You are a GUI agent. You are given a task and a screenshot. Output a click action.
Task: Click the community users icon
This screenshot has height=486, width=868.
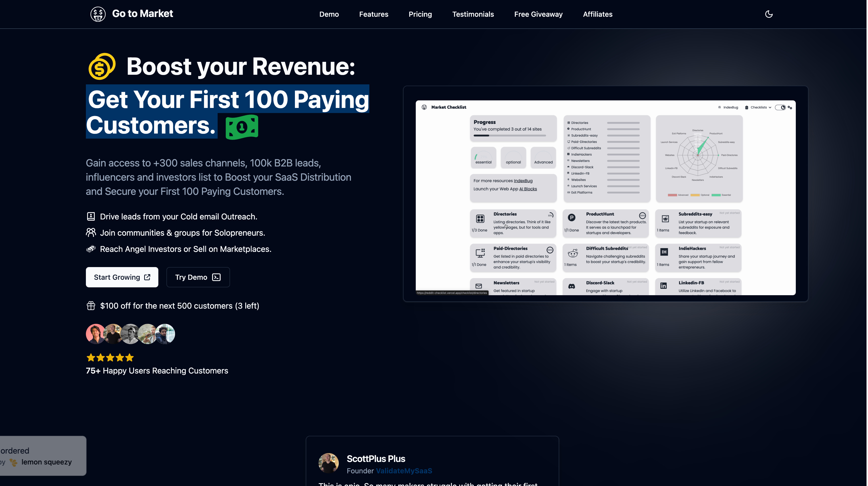[x=91, y=233]
